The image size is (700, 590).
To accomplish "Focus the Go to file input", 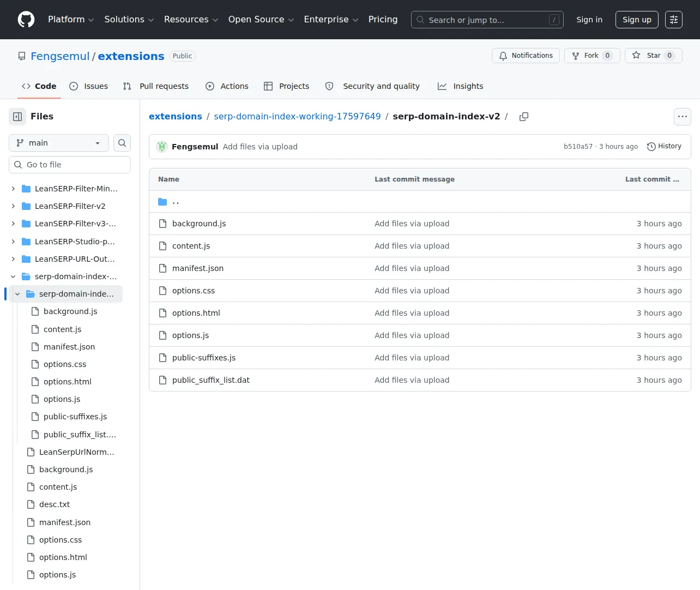I will 70,165.
